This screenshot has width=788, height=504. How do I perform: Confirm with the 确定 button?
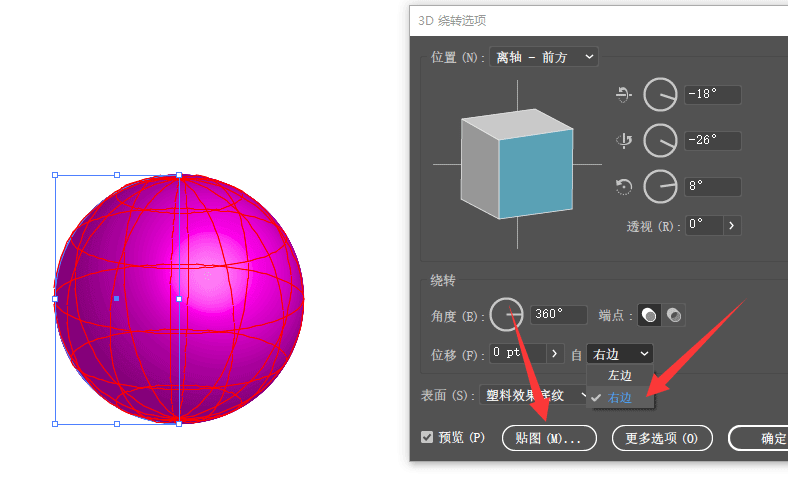point(765,438)
